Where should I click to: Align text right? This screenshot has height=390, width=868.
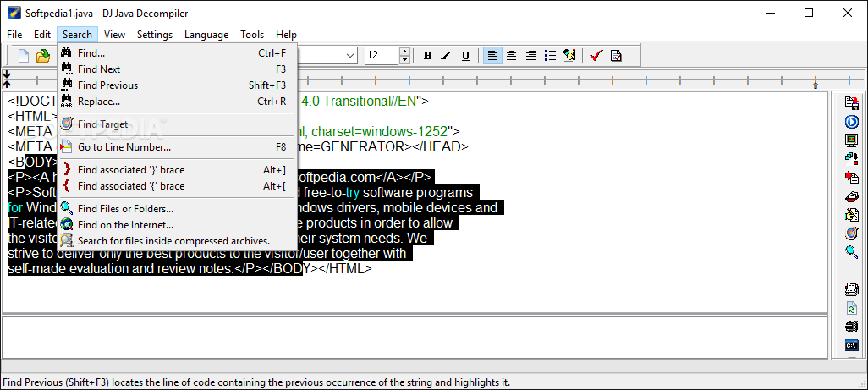[531, 55]
